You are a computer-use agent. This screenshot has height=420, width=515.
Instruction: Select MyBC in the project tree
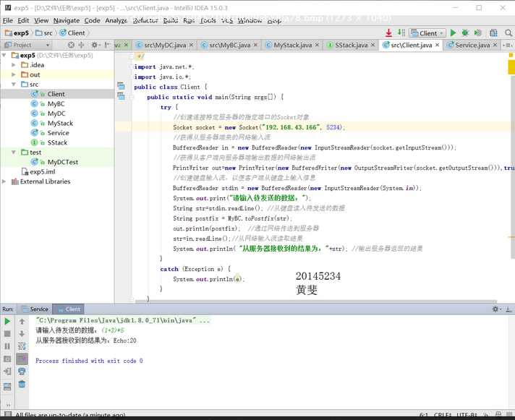coord(56,103)
